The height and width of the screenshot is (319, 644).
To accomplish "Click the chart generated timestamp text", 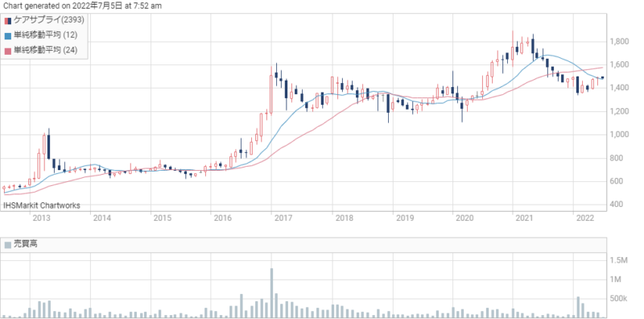I will 83,6.
